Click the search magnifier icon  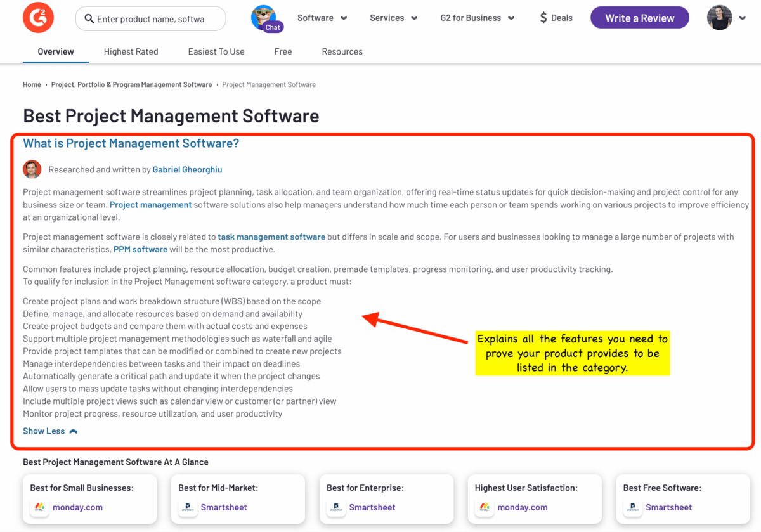point(89,19)
